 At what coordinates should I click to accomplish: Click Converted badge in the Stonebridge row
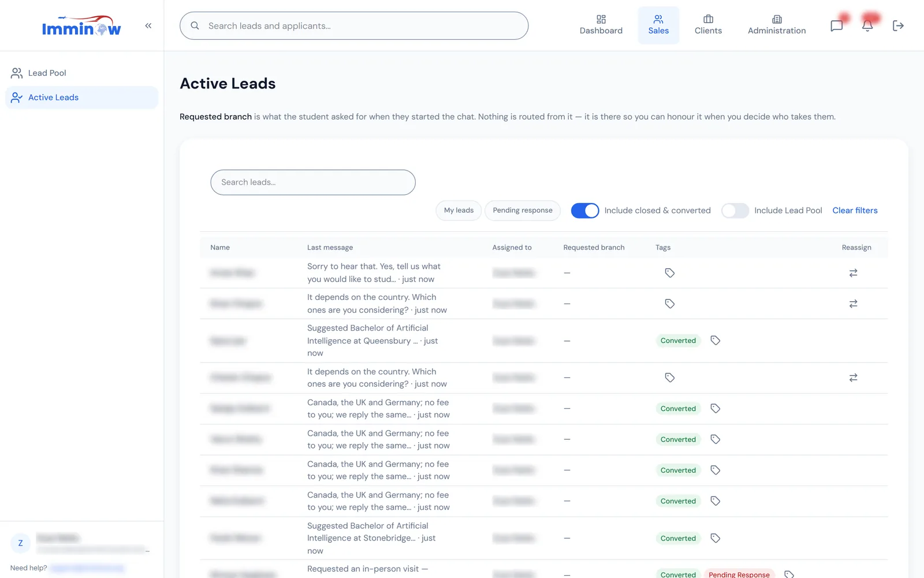point(678,538)
